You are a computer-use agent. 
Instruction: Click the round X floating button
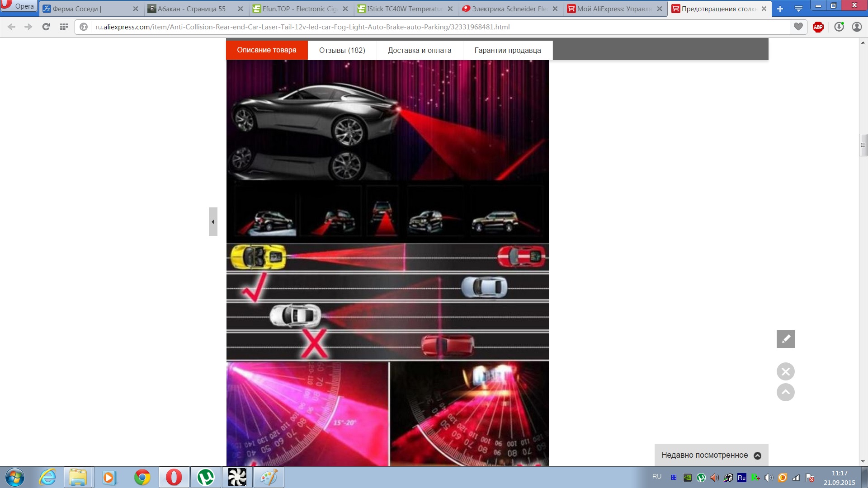tap(786, 371)
